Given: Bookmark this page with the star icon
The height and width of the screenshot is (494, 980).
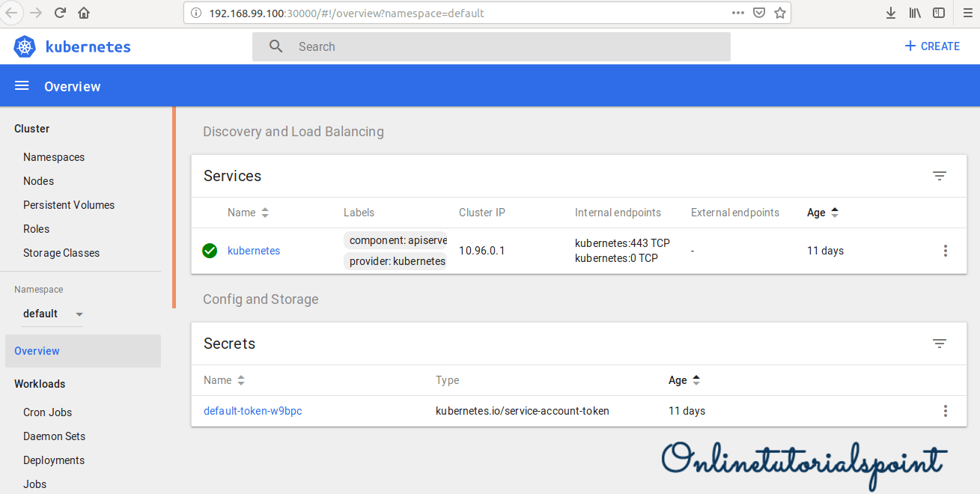Looking at the screenshot, I should pyautogui.click(x=780, y=13).
